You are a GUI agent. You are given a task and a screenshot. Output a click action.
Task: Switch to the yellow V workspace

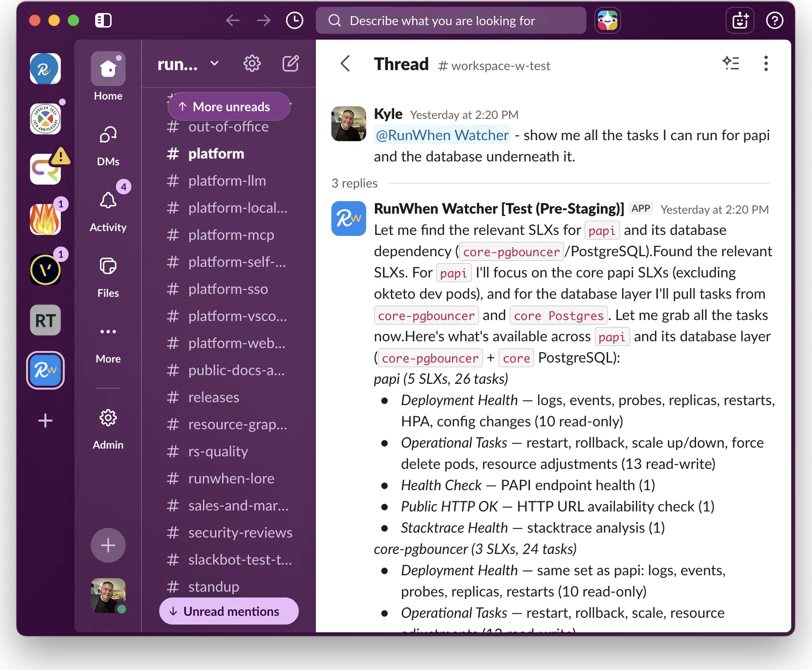[x=45, y=269]
